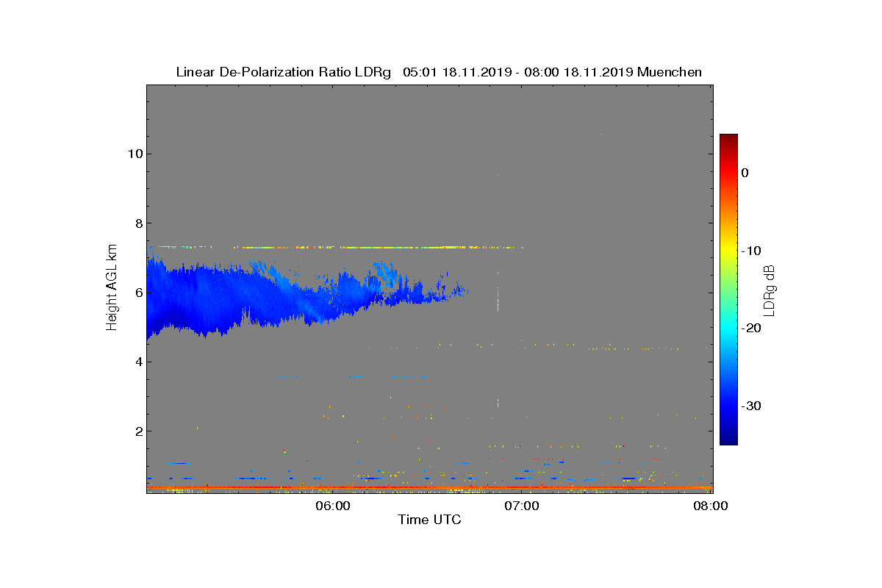The height and width of the screenshot is (588, 882).
Task: Click the '07:00' time tick label
Action: (x=522, y=506)
